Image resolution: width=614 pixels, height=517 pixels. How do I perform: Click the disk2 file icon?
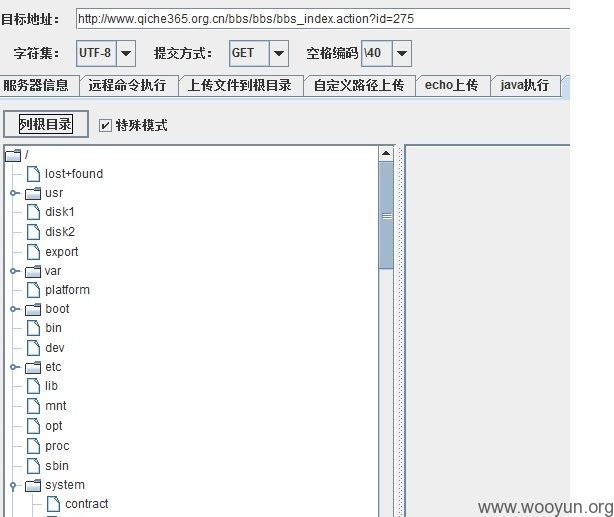pyautogui.click(x=33, y=232)
